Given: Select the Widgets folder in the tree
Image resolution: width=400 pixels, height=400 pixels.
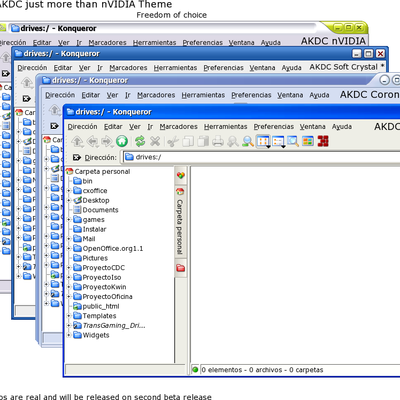Looking at the screenshot, I should [x=96, y=335].
